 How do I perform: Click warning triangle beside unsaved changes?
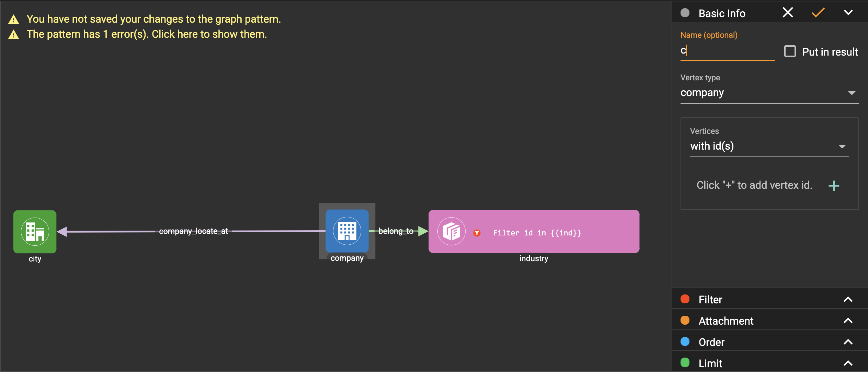14,20
